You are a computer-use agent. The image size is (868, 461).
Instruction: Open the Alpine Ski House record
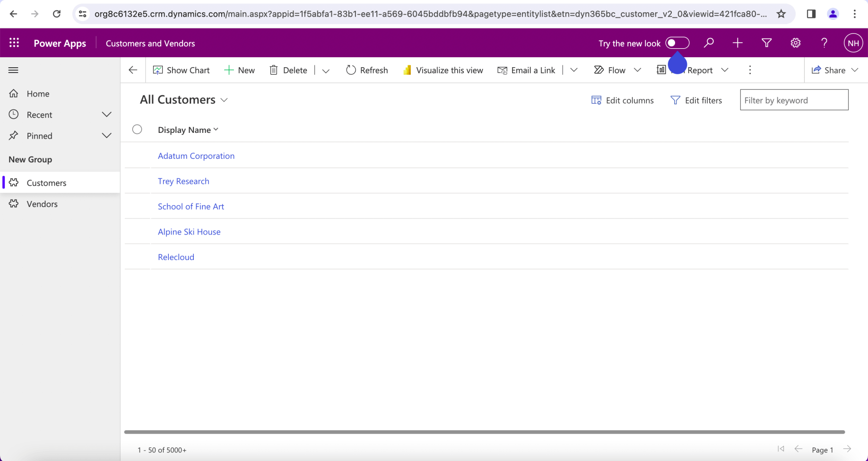coord(189,232)
